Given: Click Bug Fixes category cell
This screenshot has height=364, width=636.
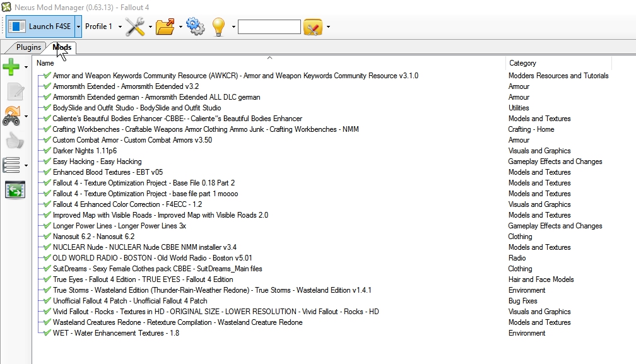Looking at the screenshot, I should click(522, 301).
